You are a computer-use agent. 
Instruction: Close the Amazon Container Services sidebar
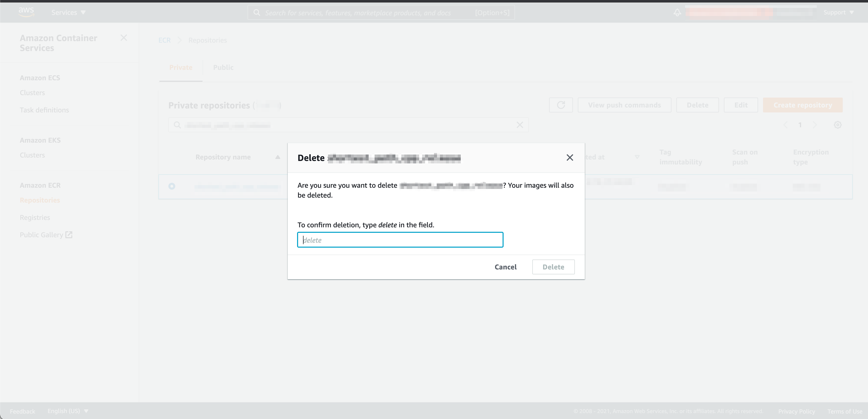pyautogui.click(x=124, y=38)
